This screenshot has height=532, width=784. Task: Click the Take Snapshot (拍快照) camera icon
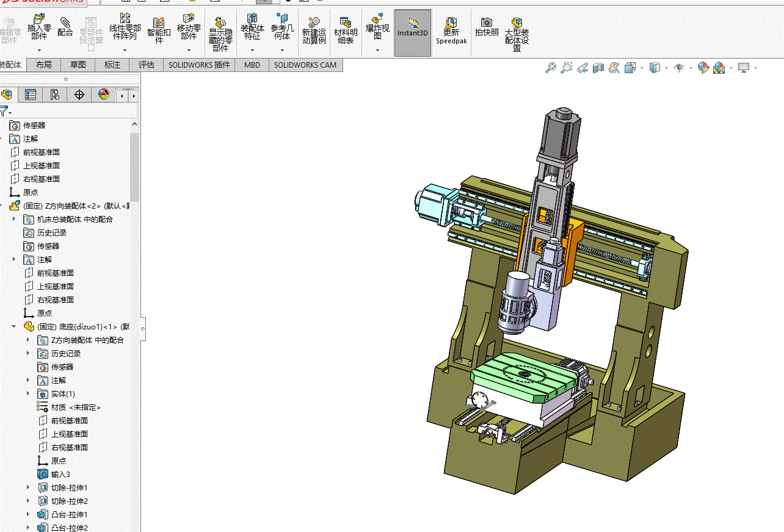[x=487, y=27]
